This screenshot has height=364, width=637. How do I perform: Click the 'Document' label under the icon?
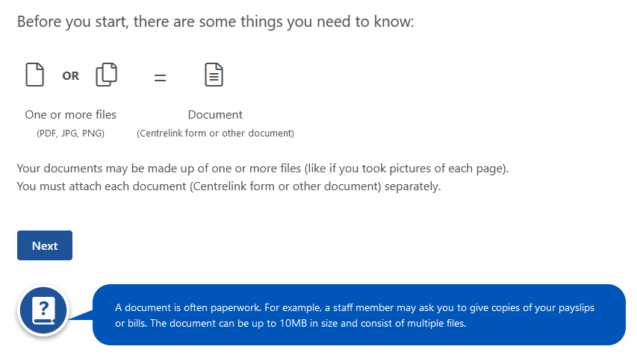point(215,115)
